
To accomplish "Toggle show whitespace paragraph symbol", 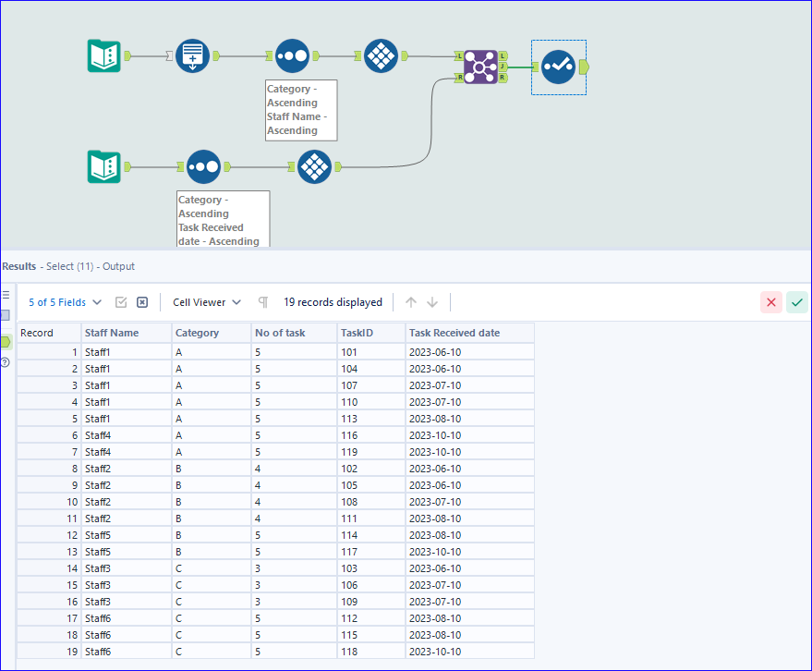I will coord(263,302).
